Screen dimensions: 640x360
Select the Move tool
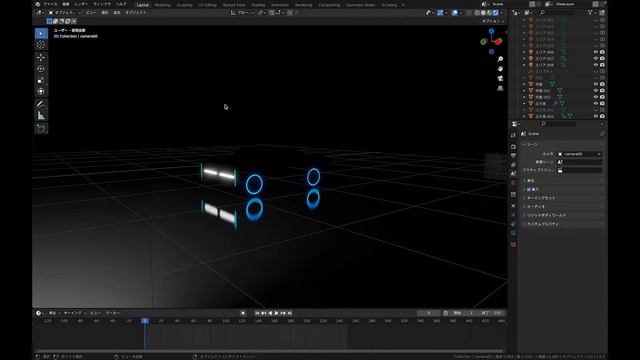pos(41,58)
